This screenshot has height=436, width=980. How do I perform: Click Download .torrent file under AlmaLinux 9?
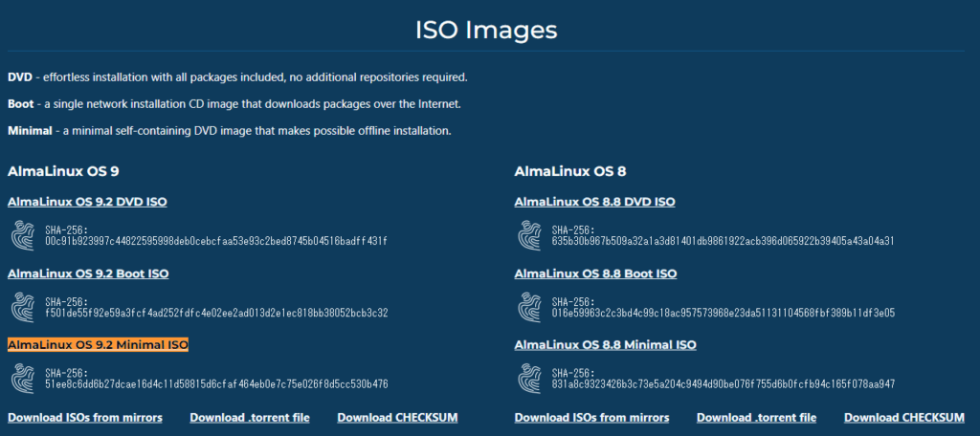click(x=250, y=417)
